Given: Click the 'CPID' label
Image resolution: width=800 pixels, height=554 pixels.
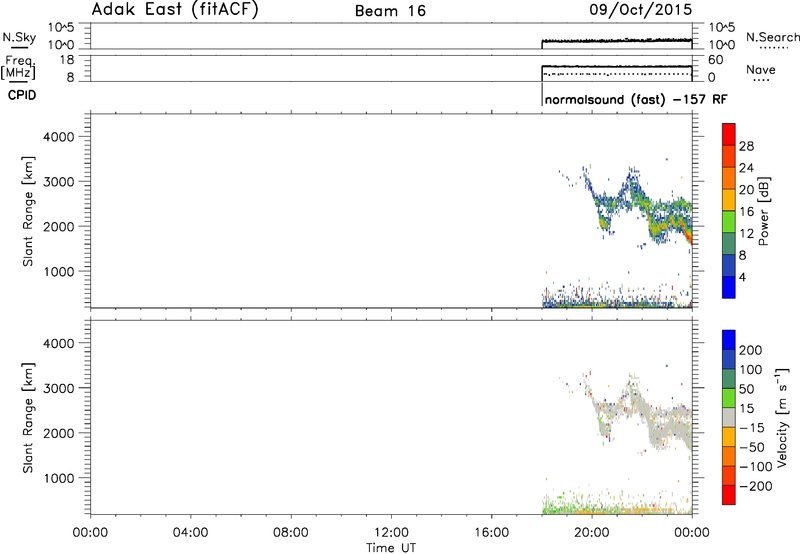Looking at the screenshot, I should [x=22, y=95].
